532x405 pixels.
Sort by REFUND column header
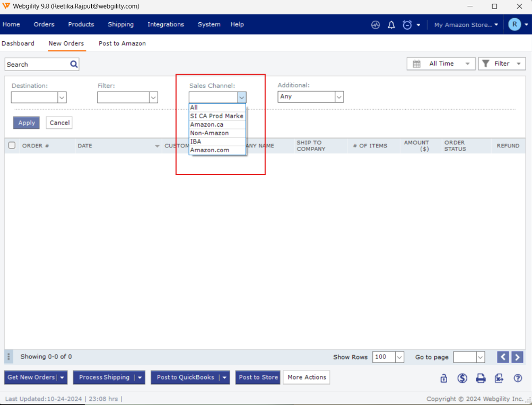coord(508,146)
